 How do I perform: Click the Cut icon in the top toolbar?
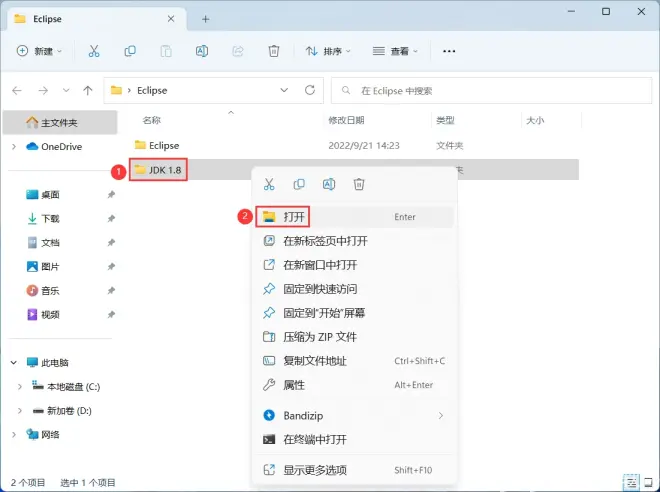click(94, 51)
